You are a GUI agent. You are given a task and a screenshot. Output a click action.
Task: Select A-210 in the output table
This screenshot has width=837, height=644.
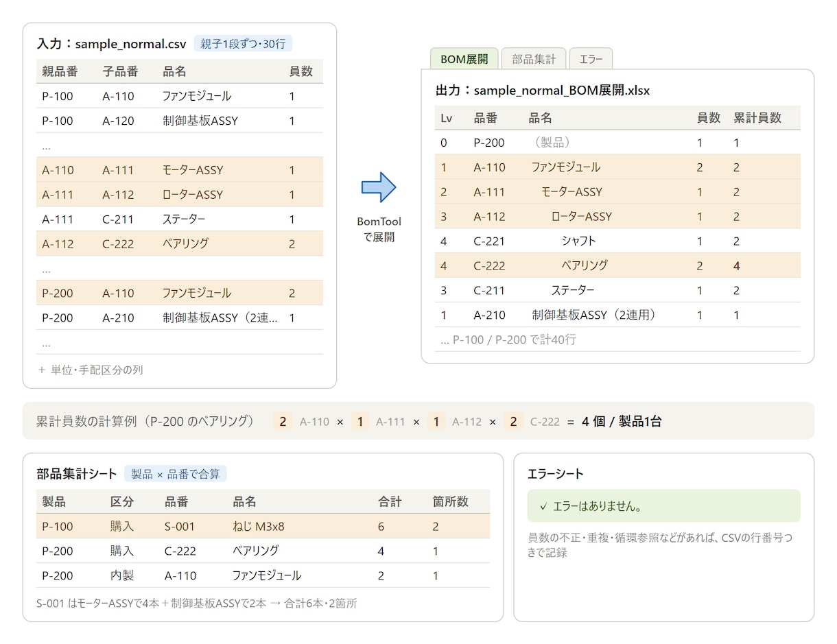[x=489, y=315]
